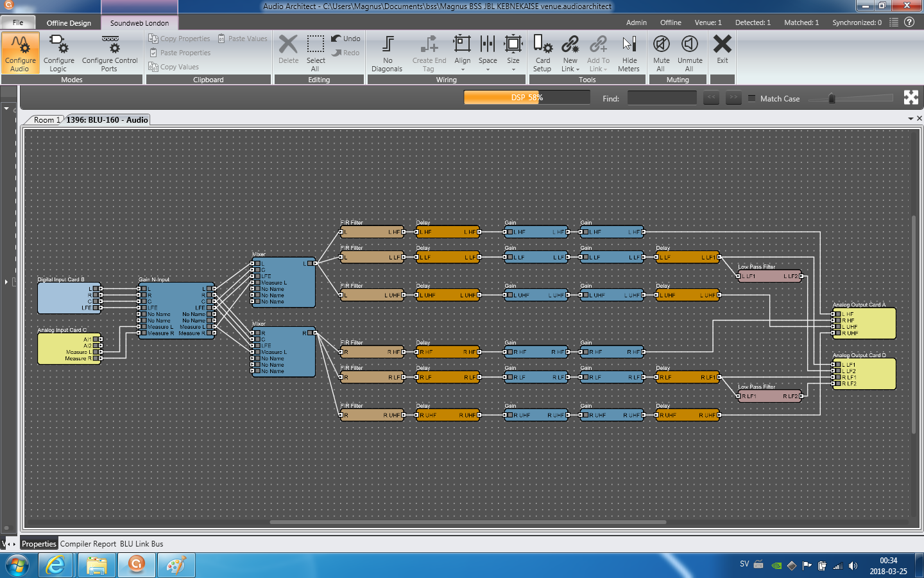Click the volume icon in system tray

point(853,566)
